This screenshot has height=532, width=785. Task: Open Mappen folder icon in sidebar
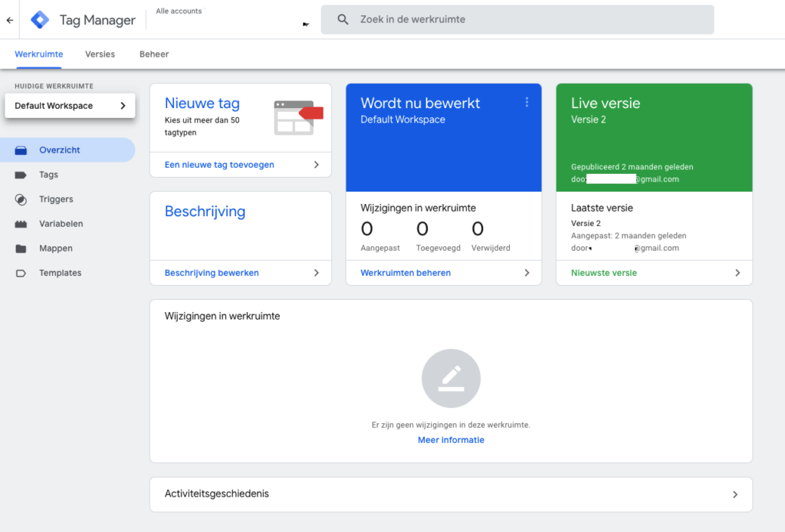pyautogui.click(x=21, y=248)
